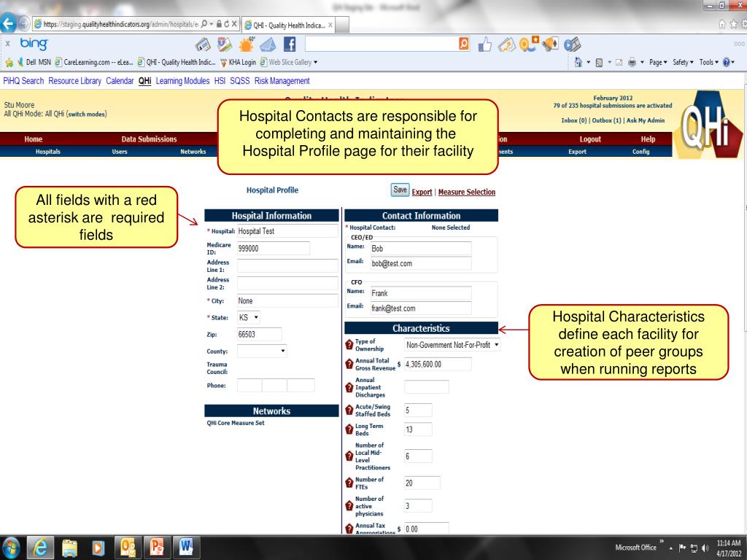Open the Home menu in red navigation bar
The width and height of the screenshot is (747, 560).
[x=34, y=139]
